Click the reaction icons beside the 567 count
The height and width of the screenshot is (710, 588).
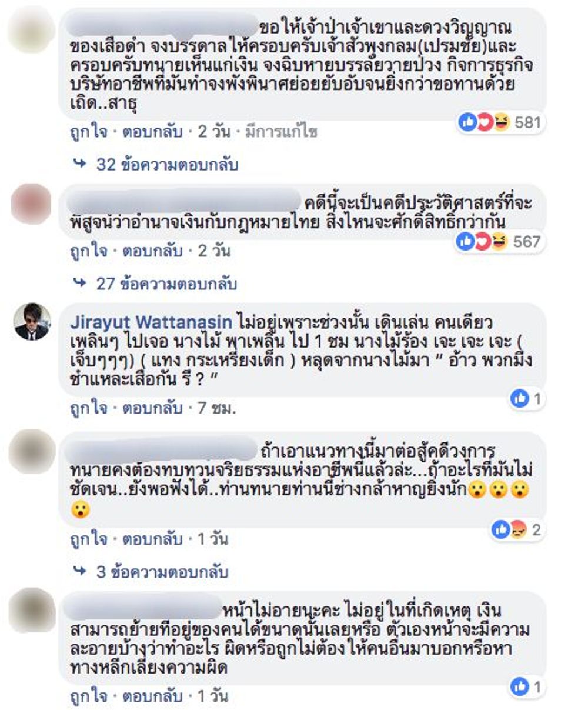pos(482,241)
